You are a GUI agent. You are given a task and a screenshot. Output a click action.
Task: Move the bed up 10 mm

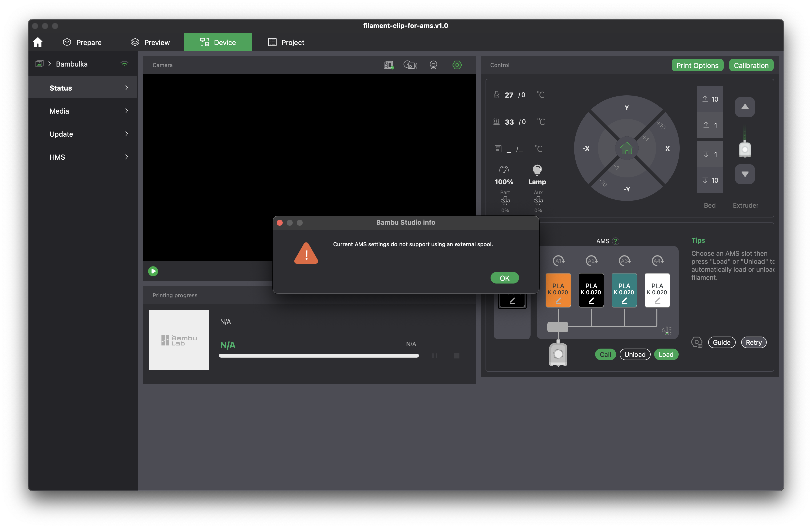point(710,99)
